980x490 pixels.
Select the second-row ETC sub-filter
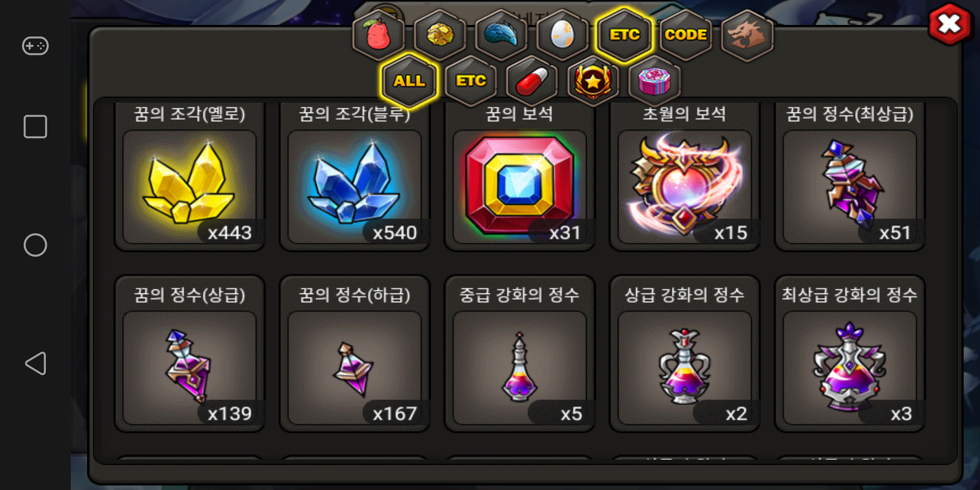(471, 81)
